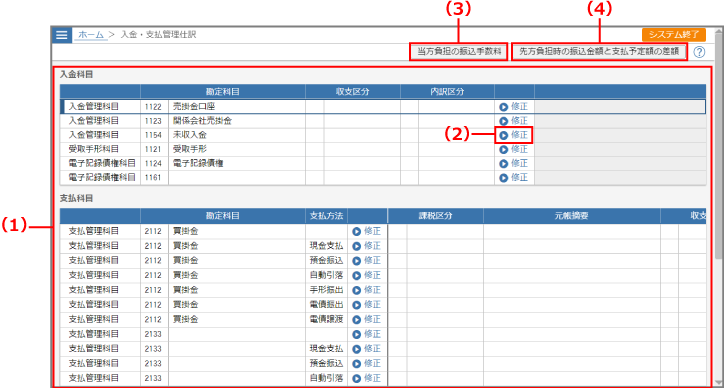Click the 収支区分 column header
Viewport: 724px width, 388px height.
[353, 92]
